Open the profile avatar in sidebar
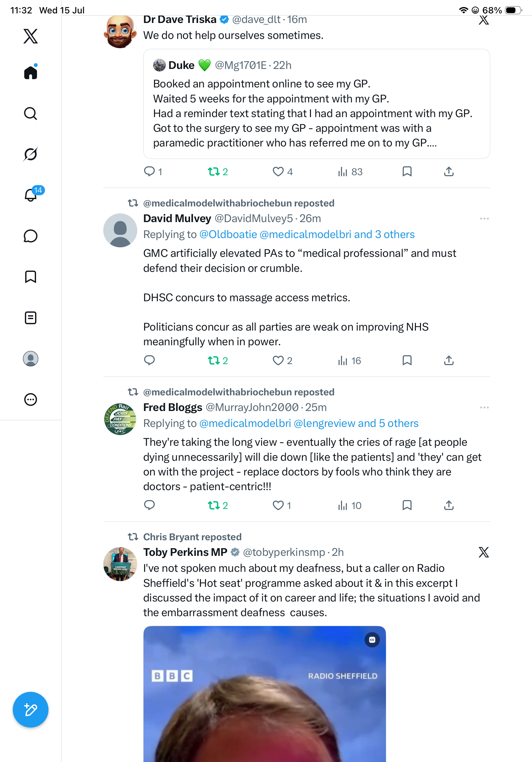The image size is (532, 762). tap(31, 358)
